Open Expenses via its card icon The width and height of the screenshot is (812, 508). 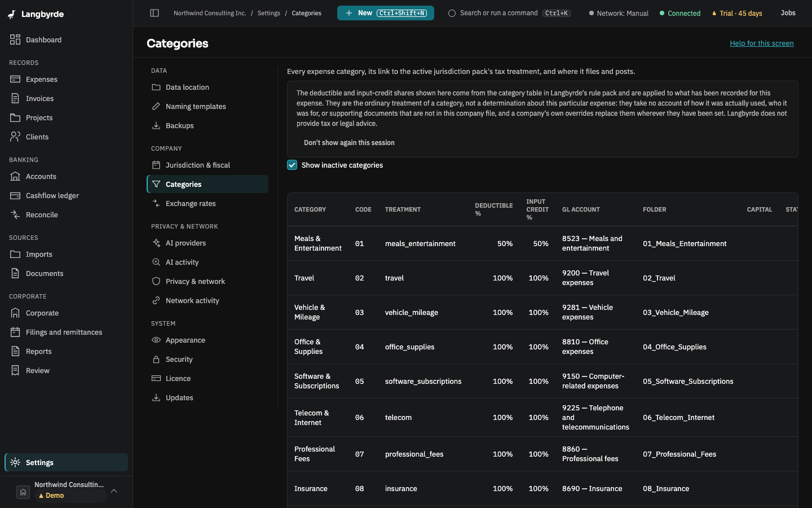(15, 79)
